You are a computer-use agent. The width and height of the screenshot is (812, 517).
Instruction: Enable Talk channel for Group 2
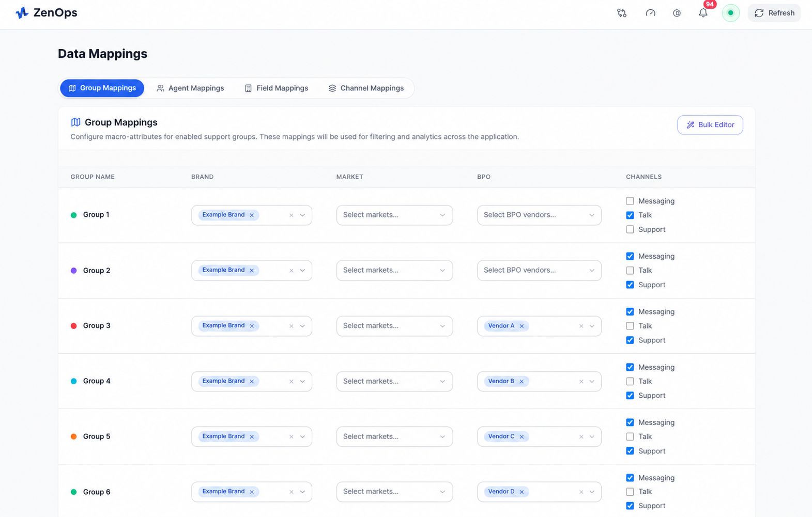(630, 270)
